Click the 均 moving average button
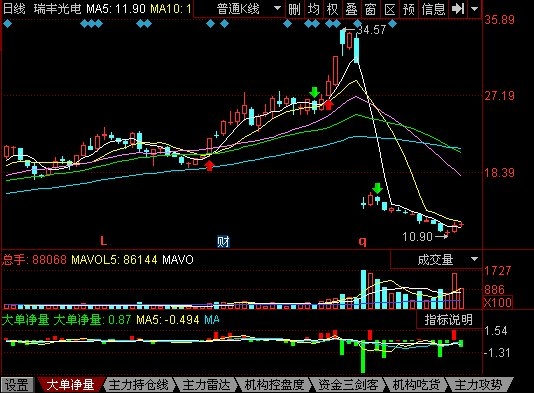 point(313,9)
